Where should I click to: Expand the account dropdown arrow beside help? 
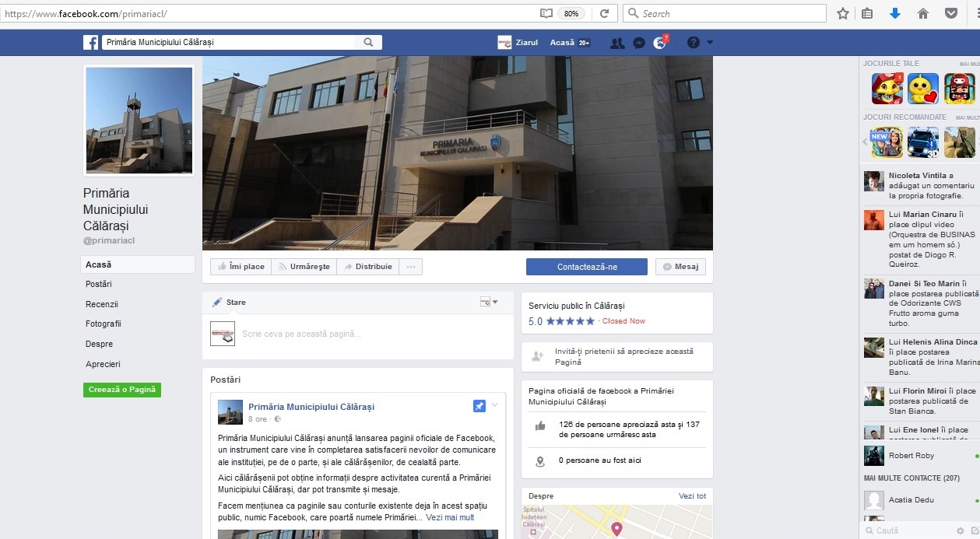pos(710,43)
